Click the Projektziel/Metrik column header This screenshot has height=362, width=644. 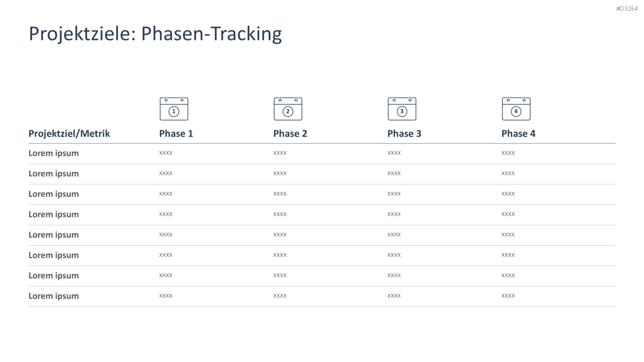click(69, 134)
